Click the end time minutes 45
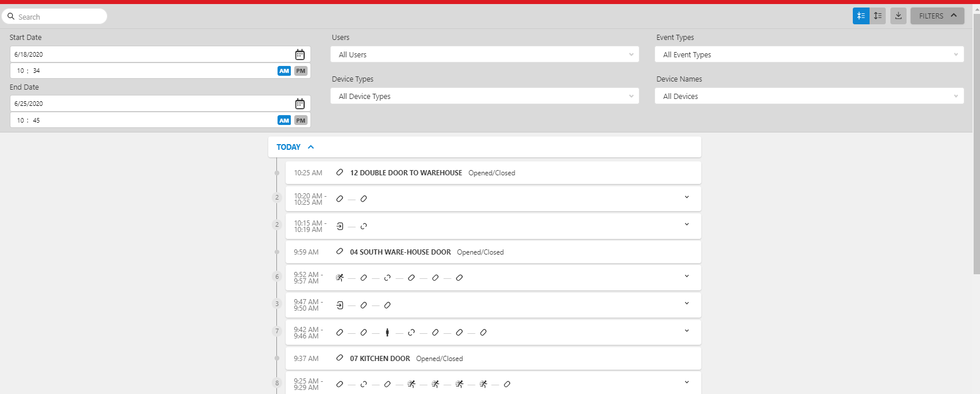Image resolution: width=980 pixels, height=394 pixels. (x=36, y=120)
